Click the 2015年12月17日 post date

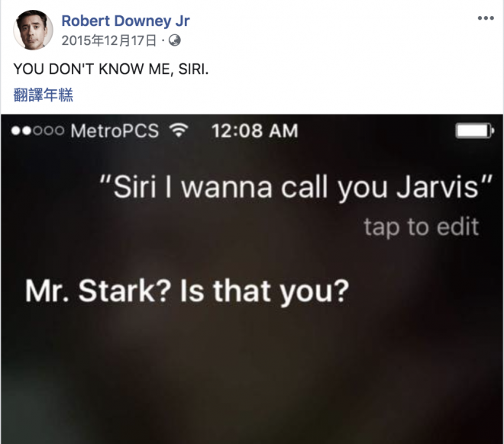point(109,40)
